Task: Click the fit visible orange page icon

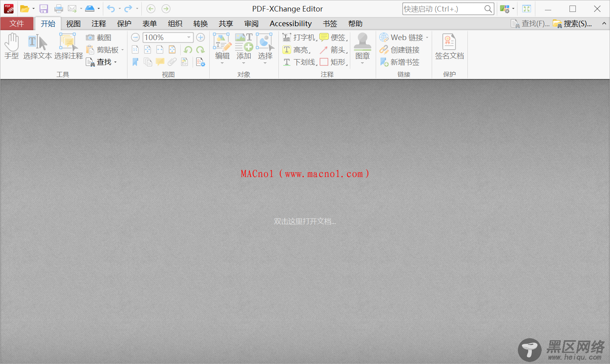Action: click(x=172, y=50)
